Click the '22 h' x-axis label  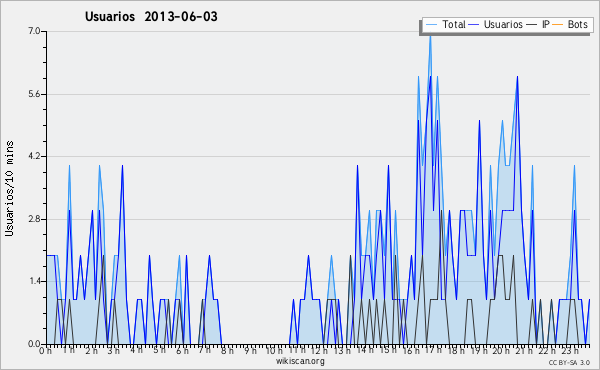pos(546,351)
